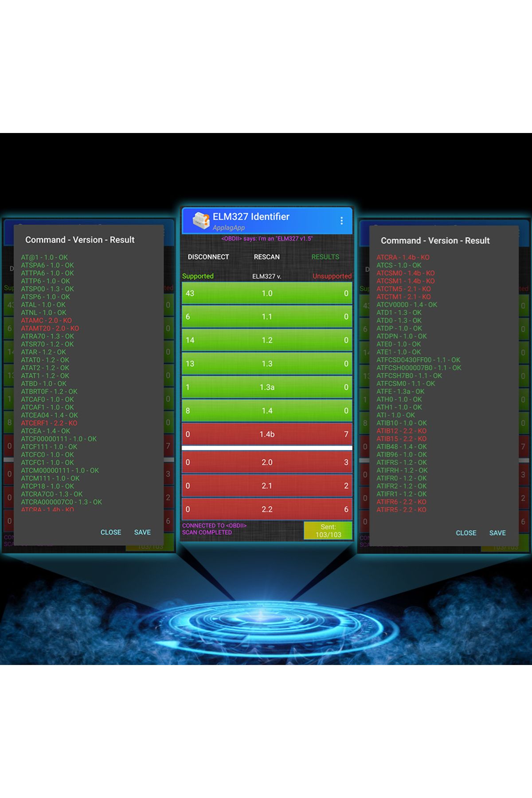Click the 'ATFCSD0430FF00 - 1.1 - OK' entry
The height and width of the screenshot is (798, 532).
[x=418, y=360]
